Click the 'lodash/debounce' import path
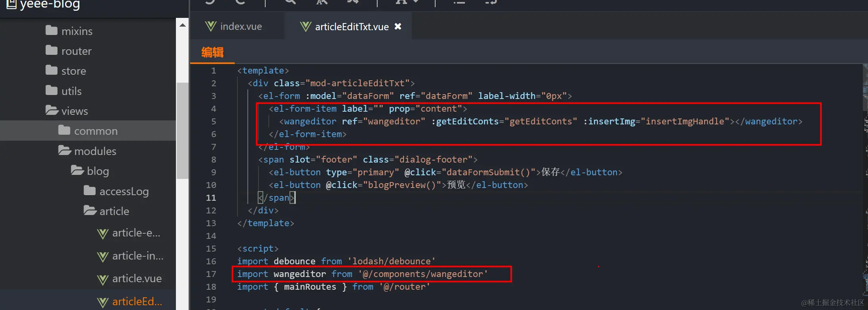 coord(392,262)
